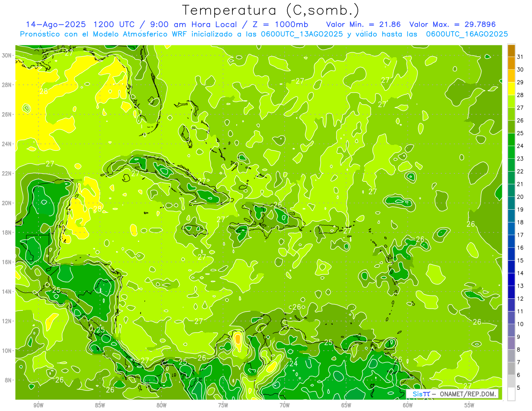Click the 8N latitude label
This screenshot has width=532, height=411.
pyautogui.click(x=8, y=380)
